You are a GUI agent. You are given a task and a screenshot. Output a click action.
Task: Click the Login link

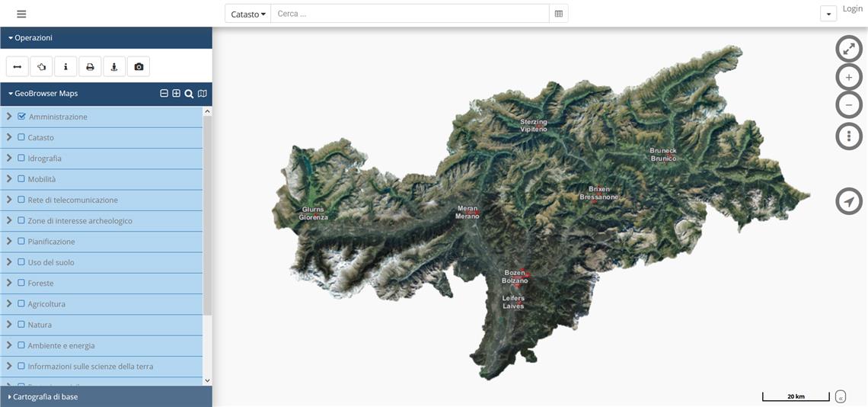point(853,9)
